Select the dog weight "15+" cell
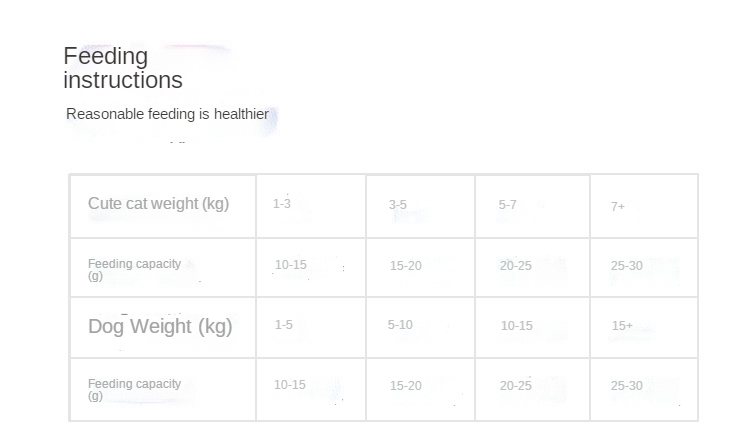This screenshot has width=750, height=445. point(622,326)
